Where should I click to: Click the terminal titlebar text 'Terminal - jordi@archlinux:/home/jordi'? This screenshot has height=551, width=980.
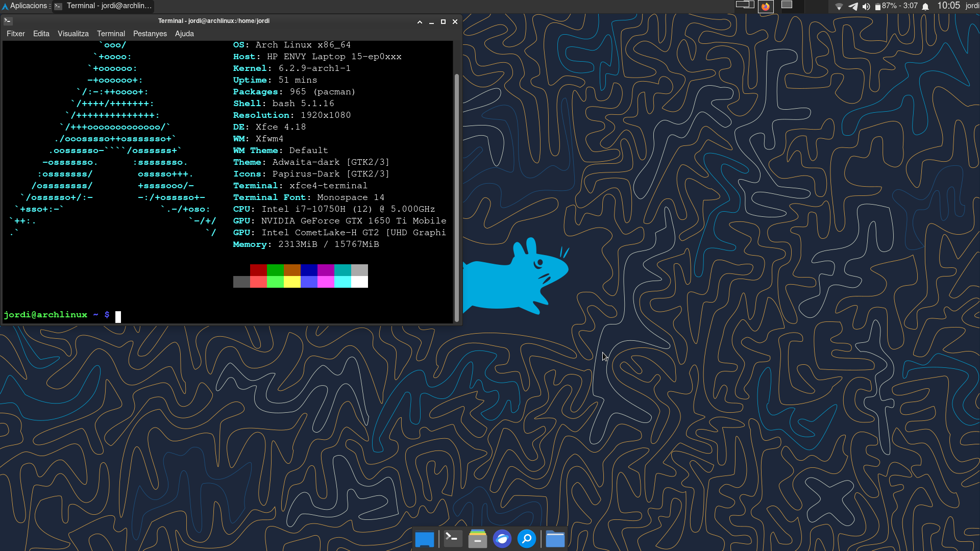(214, 21)
